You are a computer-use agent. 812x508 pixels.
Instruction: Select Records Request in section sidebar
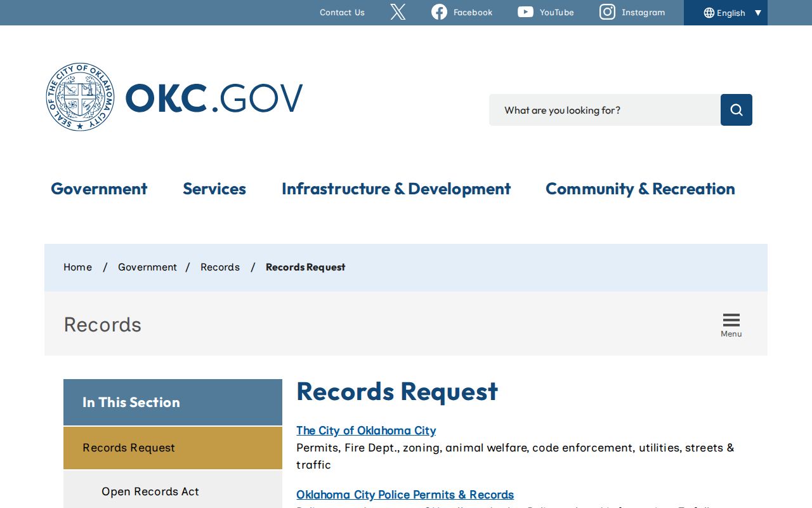click(173, 448)
